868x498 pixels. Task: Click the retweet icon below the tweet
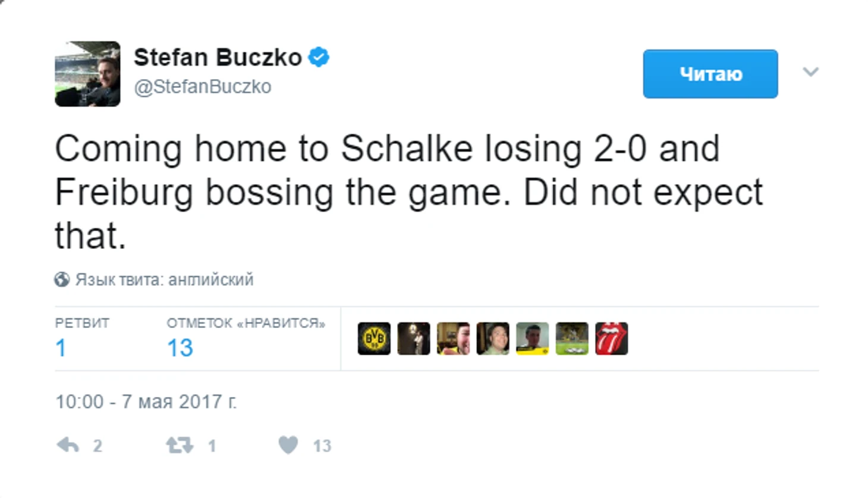pos(180,445)
